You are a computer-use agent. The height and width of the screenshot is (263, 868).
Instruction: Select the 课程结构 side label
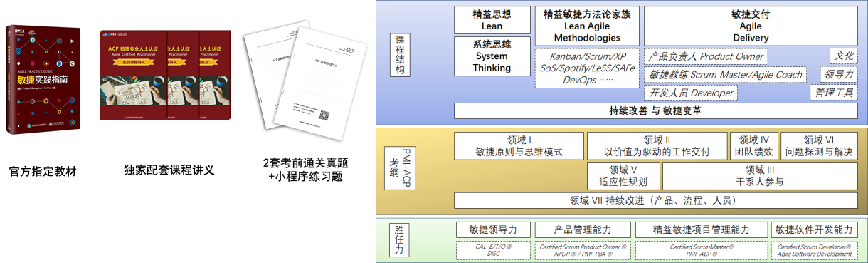coord(400,55)
